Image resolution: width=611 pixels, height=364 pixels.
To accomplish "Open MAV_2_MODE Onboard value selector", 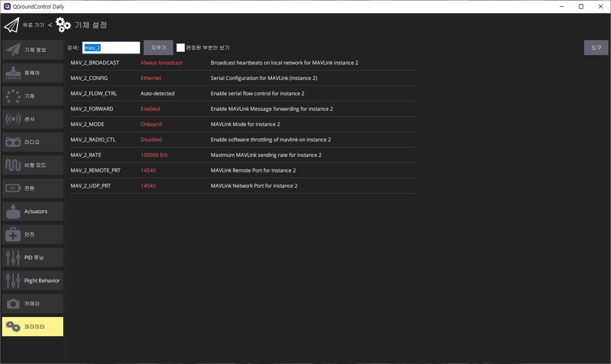I will (151, 124).
